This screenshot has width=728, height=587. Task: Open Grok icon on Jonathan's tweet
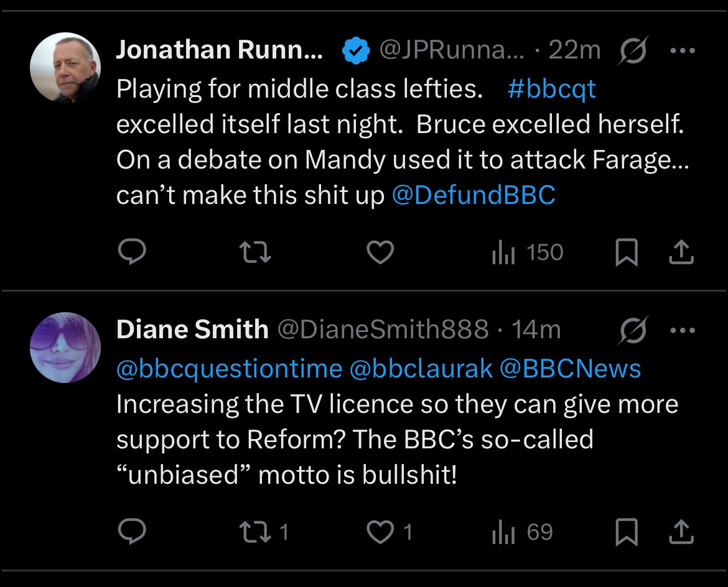coord(632,50)
